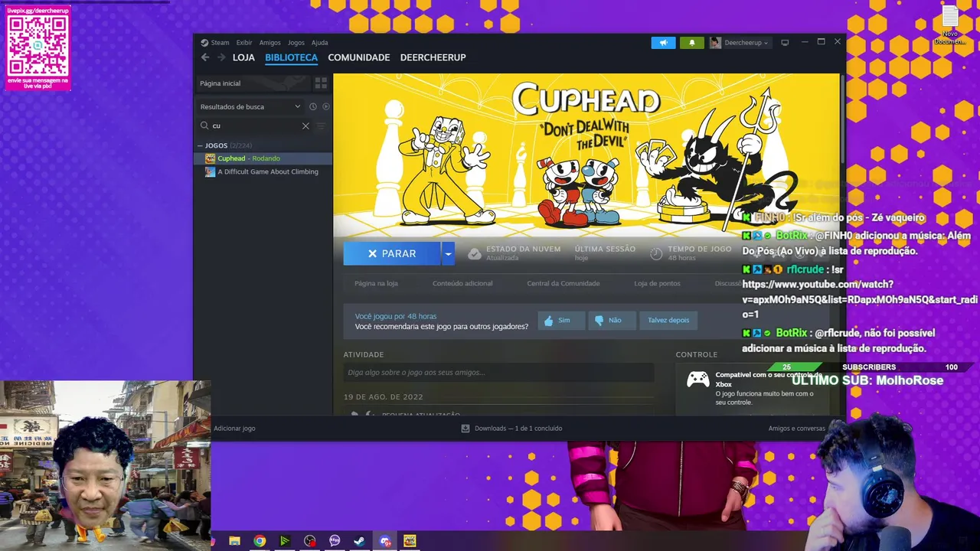Enter Big Picture mode monitor icon

tap(785, 43)
